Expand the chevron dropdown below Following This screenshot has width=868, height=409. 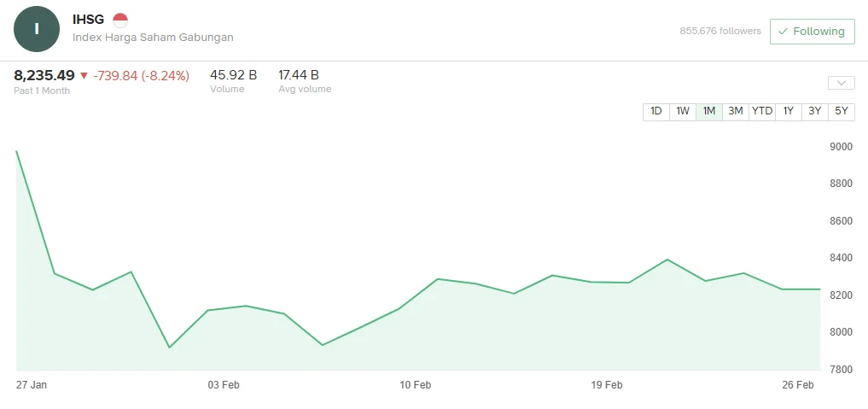coord(841,83)
